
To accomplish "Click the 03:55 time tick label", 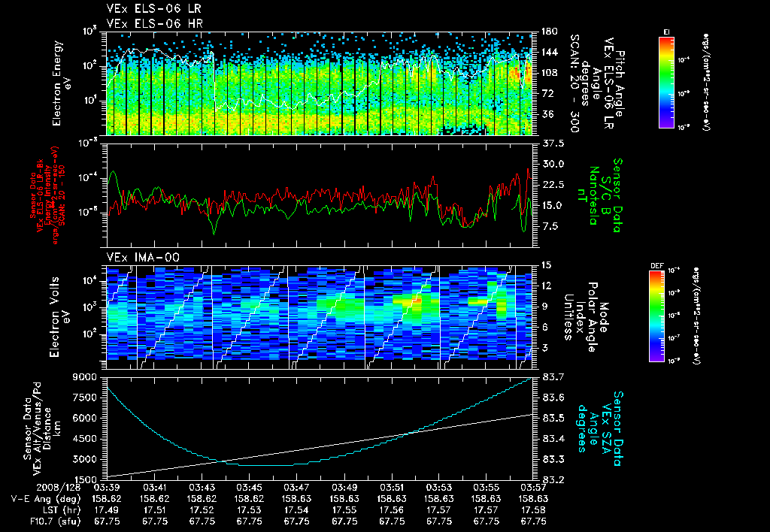I will click(x=487, y=488).
